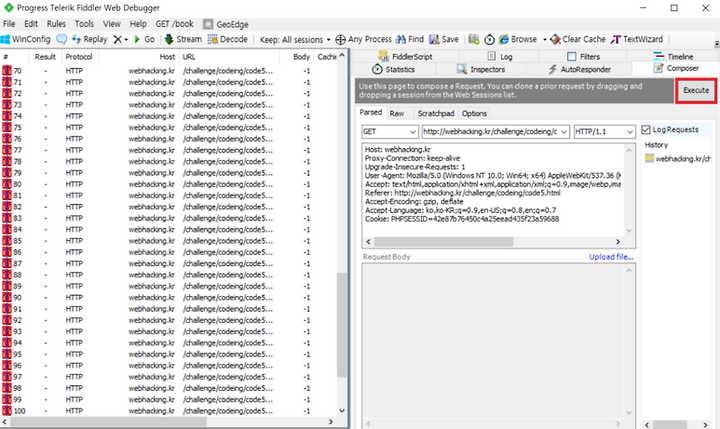720x429 pixels.
Task: Open the Statistics tab
Action: pos(393,69)
